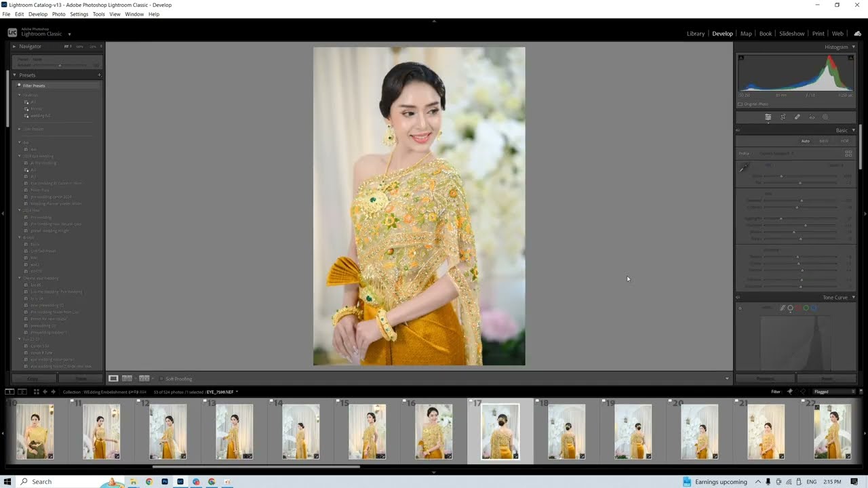Apply Auto tone in Basic panel
Screen dimensions: 868x488
[x=806, y=141]
